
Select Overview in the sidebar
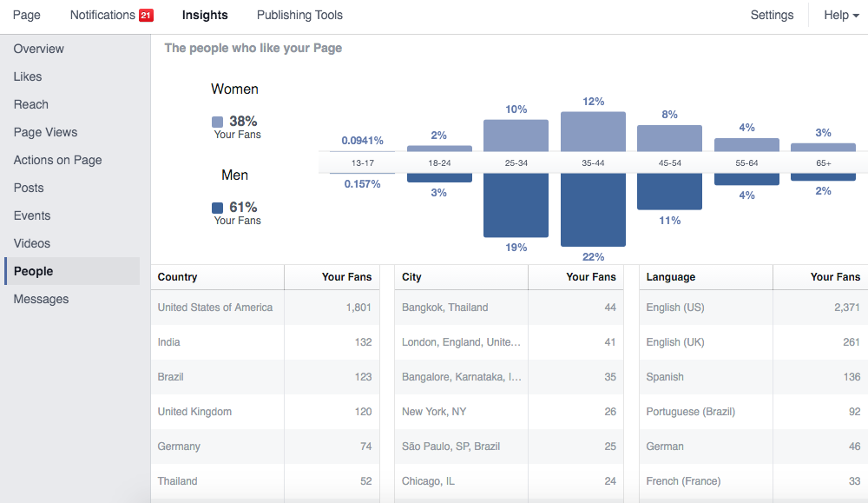pyautogui.click(x=39, y=49)
